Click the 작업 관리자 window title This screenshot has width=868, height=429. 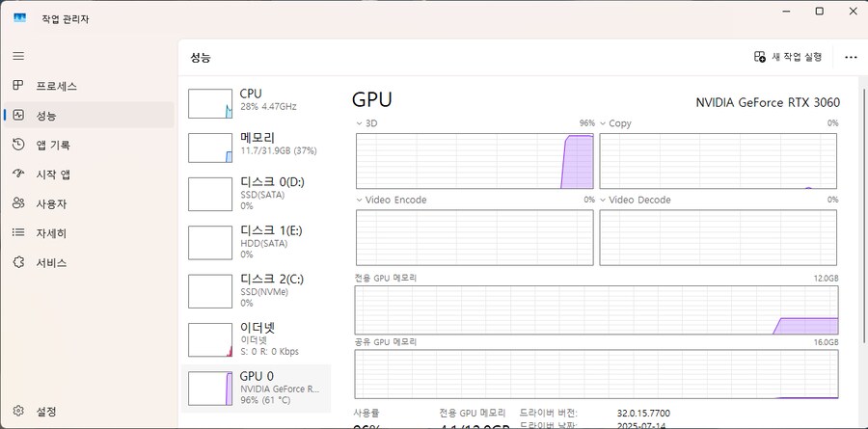tap(66, 19)
